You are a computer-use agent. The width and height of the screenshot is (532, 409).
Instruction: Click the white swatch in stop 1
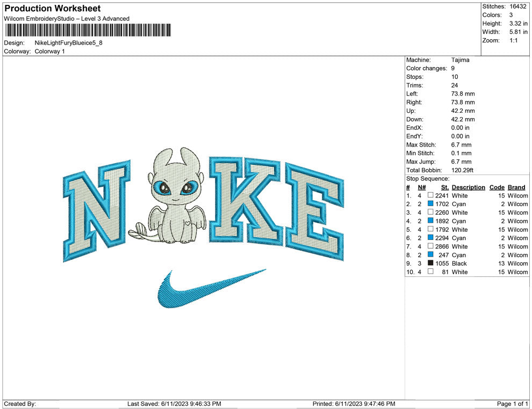click(430, 195)
